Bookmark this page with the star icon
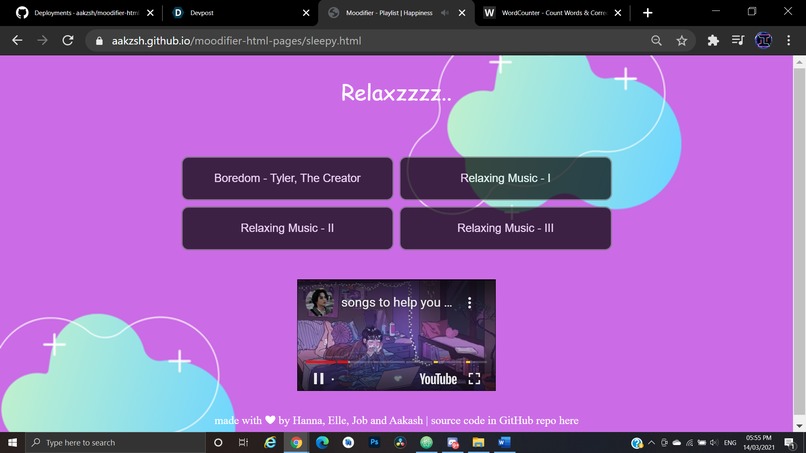The width and height of the screenshot is (806, 453). click(x=682, y=41)
